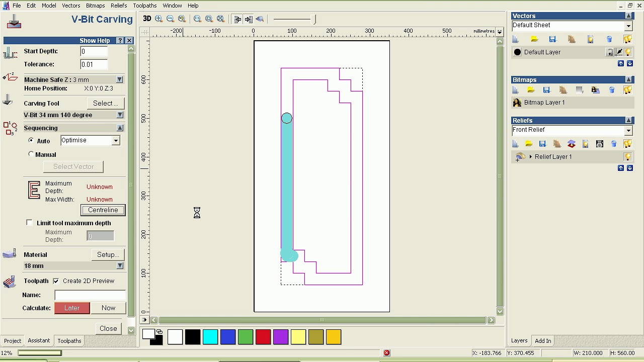Screen dimensions: 644x362
Task: Open the Default Sheet dropdown
Action: tap(628, 26)
